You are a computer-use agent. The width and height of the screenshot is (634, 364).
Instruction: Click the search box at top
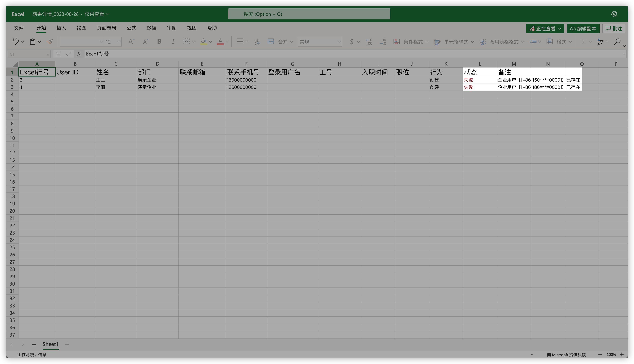click(x=309, y=14)
